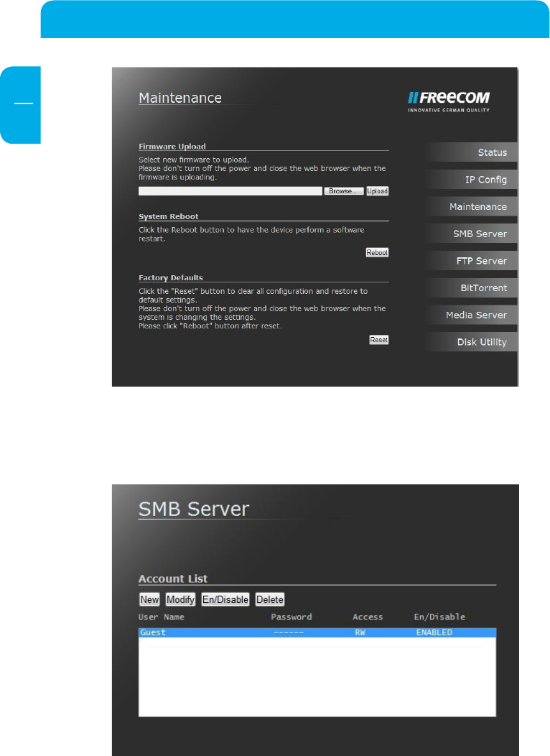
Task: Open the IP Config menu item
Action: (x=471, y=180)
